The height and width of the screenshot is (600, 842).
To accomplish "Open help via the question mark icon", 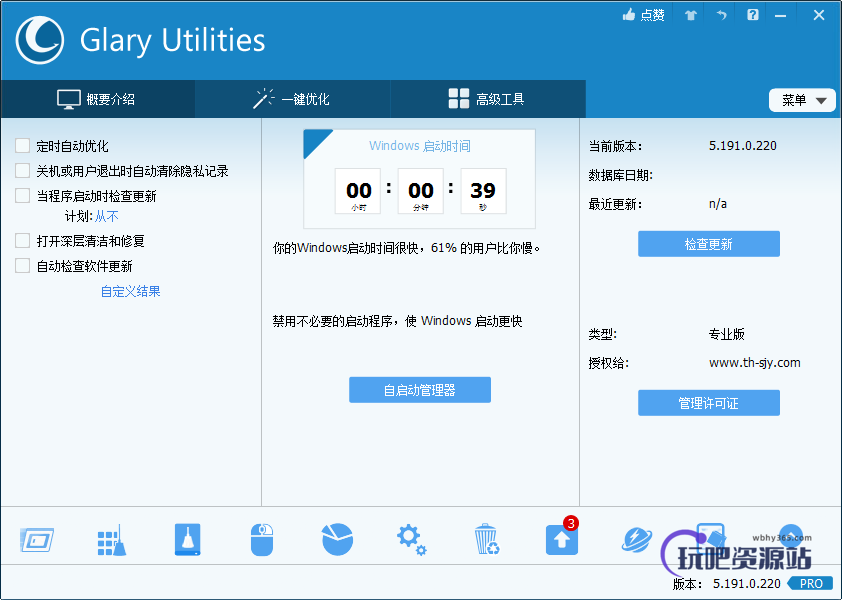I will tap(753, 15).
